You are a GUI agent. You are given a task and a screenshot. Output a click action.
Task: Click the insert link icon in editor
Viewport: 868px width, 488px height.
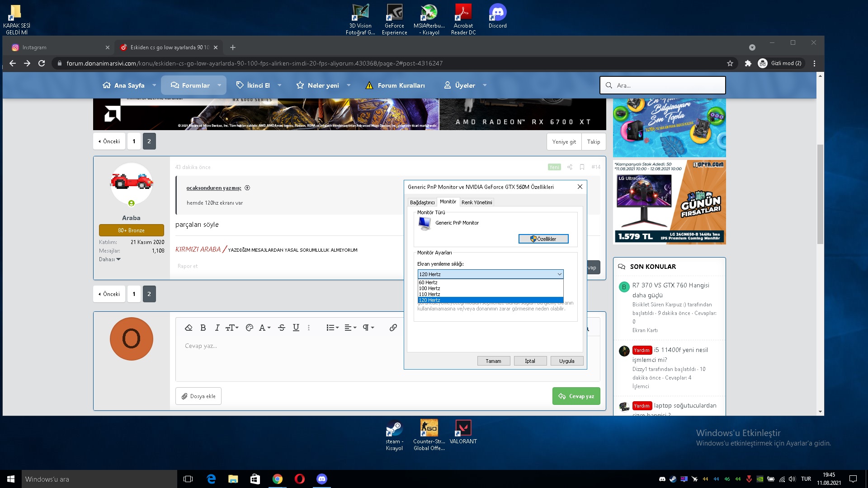tap(393, 328)
